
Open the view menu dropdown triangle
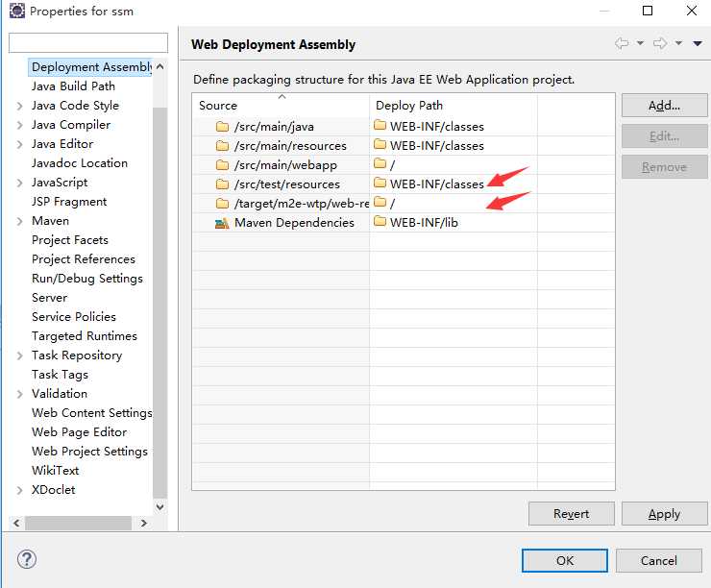coord(698,43)
